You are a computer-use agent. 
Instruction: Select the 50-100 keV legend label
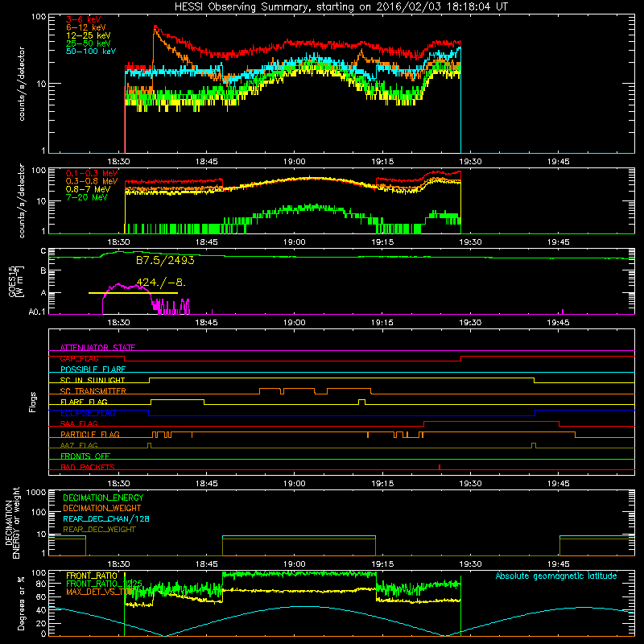[x=91, y=52]
